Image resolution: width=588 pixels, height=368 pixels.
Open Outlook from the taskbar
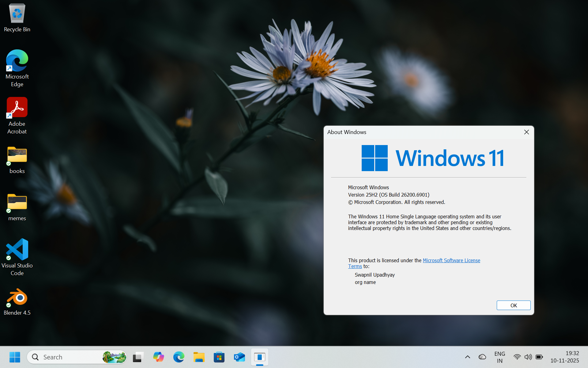[239, 357]
